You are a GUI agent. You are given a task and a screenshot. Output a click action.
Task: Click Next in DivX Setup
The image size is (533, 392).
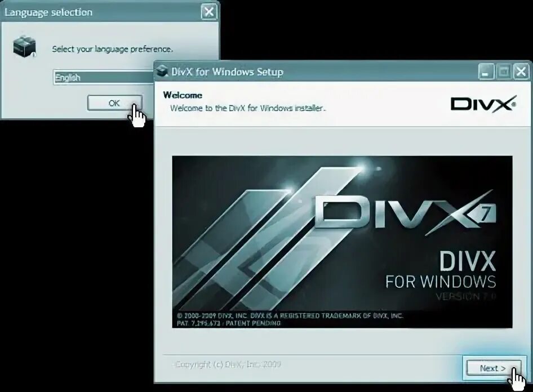point(494,368)
